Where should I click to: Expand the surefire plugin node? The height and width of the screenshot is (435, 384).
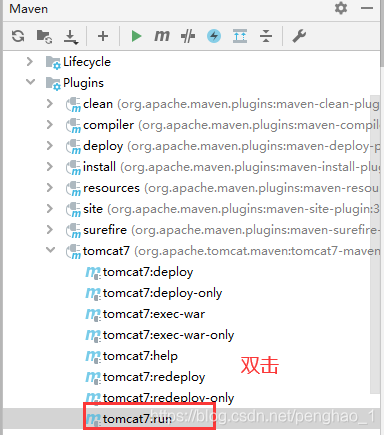click(50, 230)
